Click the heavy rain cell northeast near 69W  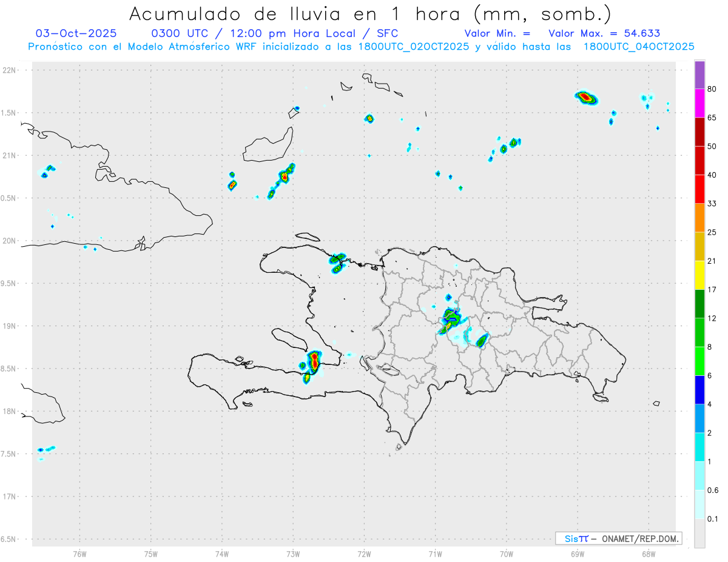586,97
